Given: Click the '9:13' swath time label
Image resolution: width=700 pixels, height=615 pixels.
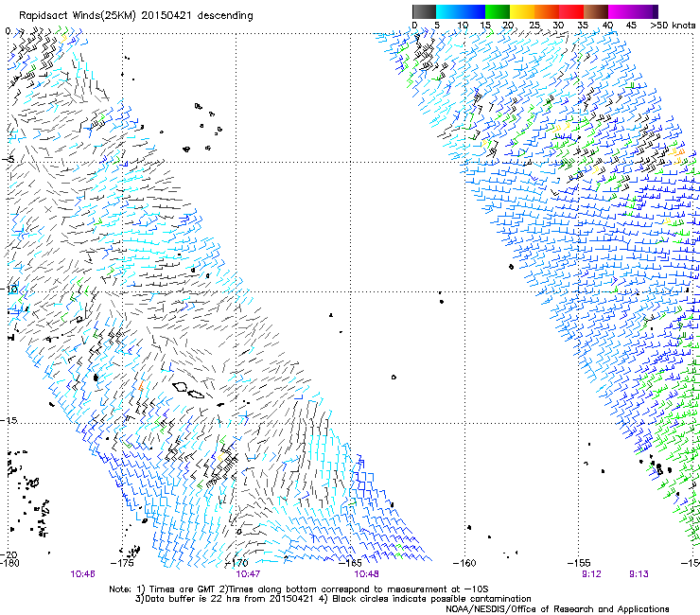Looking at the screenshot, I should [639, 574].
